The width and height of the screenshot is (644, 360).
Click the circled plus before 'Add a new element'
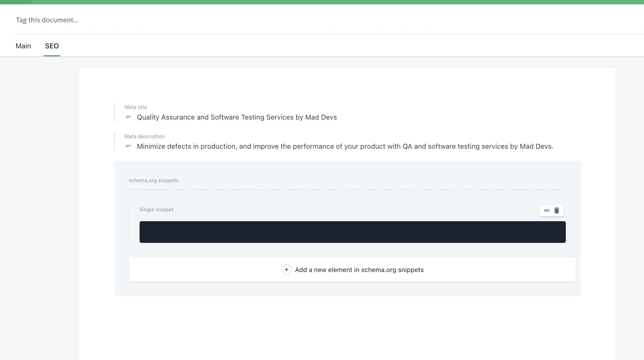287,270
